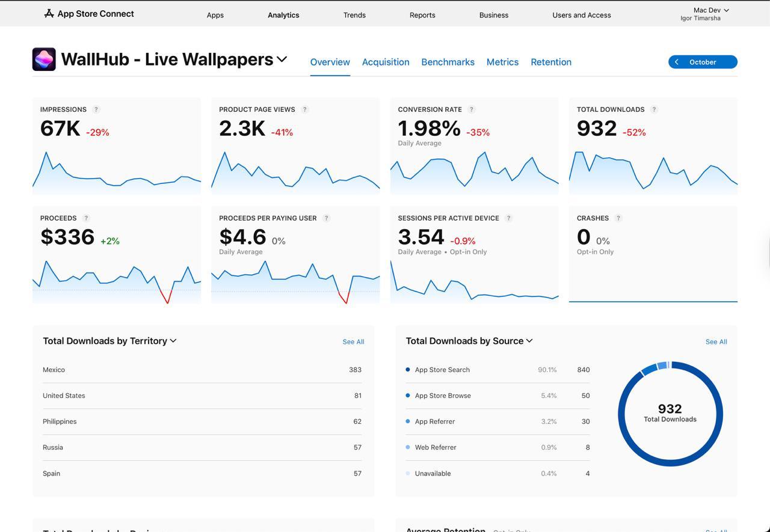The image size is (770, 532).
Task: Open the Conversion Rate help icon
Action: tap(472, 109)
